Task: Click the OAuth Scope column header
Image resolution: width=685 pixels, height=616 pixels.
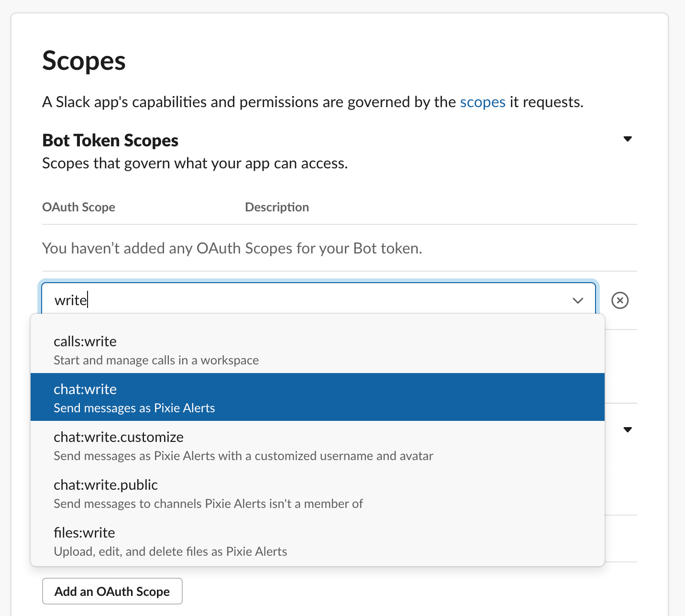Action: pyautogui.click(x=79, y=207)
